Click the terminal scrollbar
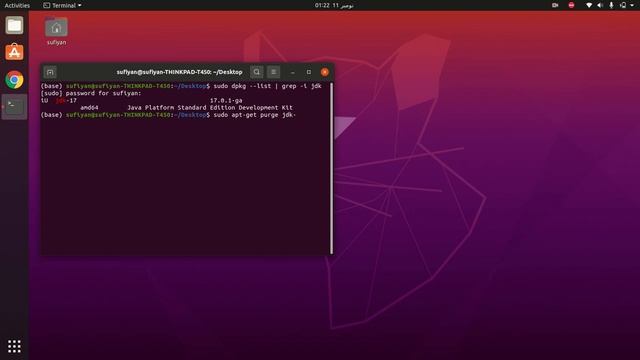 (x=331, y=168)
